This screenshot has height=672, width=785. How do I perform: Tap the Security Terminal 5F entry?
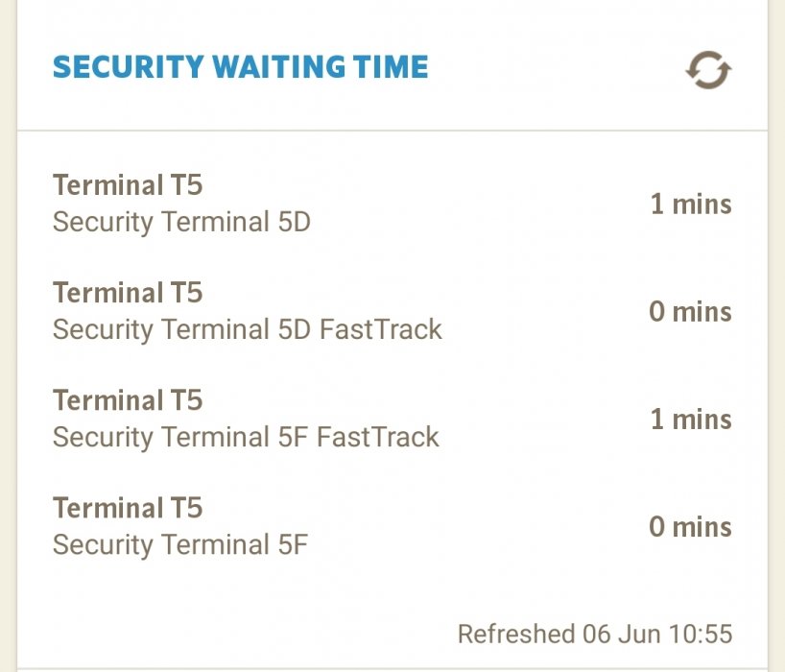[x=392, y=526]
